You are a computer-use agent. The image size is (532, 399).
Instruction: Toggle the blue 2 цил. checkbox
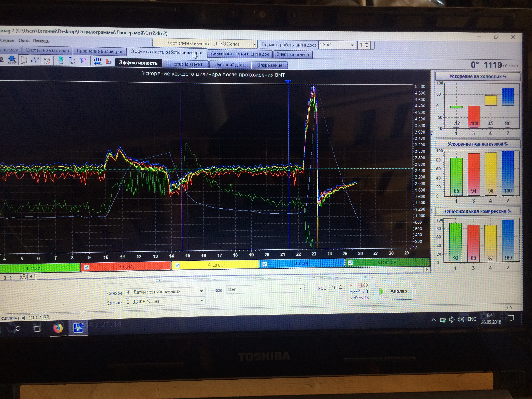pos(265,264)
